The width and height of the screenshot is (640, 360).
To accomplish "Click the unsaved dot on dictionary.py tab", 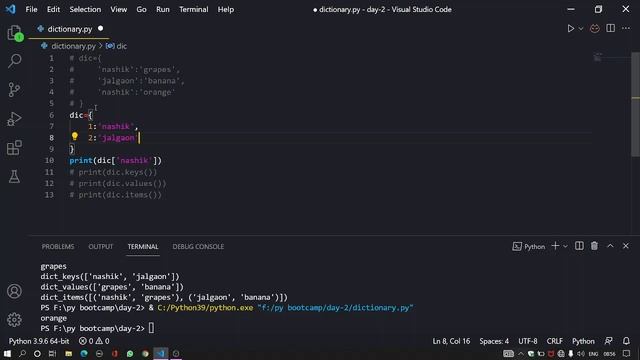I will (100, 29).
